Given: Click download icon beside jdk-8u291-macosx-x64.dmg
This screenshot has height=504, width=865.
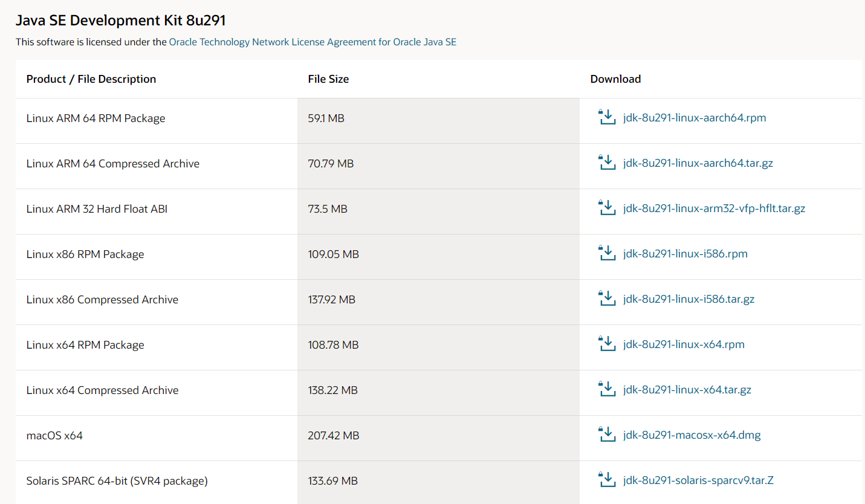Looking at the screenshot, I should 607,435.
